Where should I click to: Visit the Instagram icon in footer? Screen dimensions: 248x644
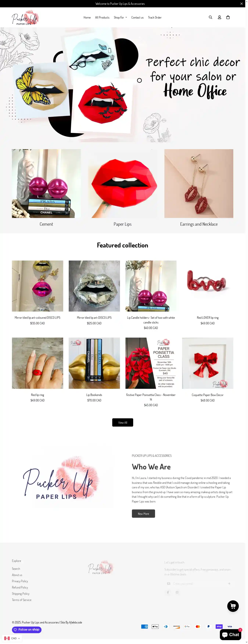(x=177, y=592)
